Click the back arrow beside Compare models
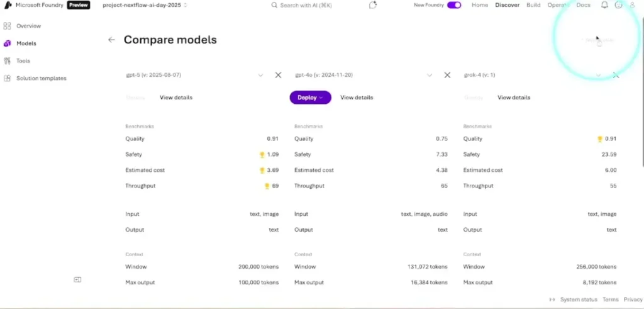Viewport: 644px width, 309px height. tap(111, 40)
